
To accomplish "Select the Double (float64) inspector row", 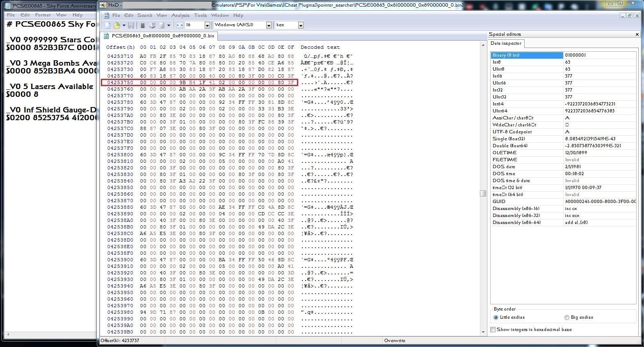I will [x=563, y=146].
